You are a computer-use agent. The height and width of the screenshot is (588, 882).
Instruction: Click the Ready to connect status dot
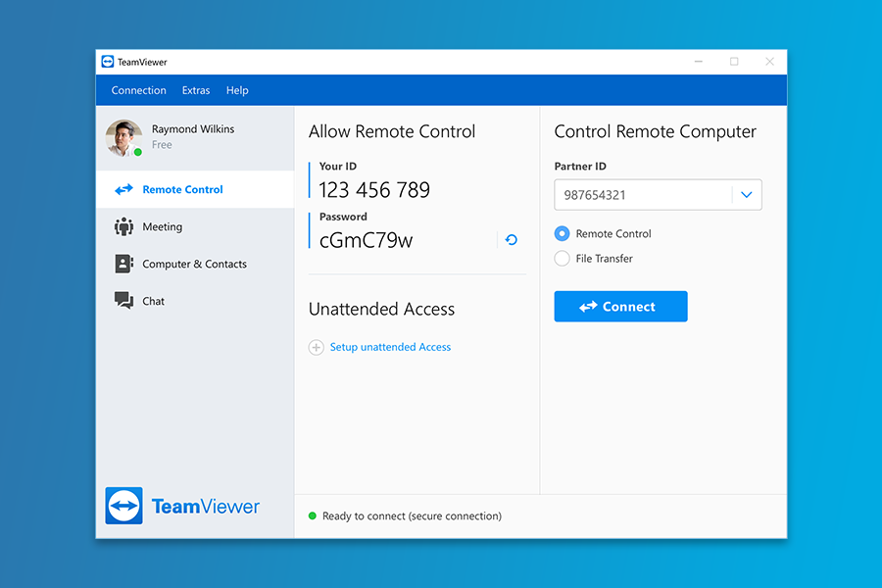314,514
